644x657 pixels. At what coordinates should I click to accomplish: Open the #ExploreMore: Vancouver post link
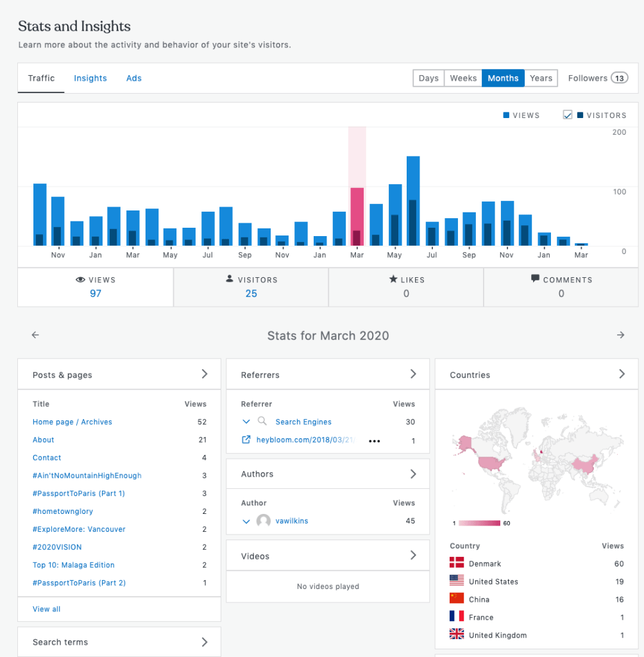(79, 529)
